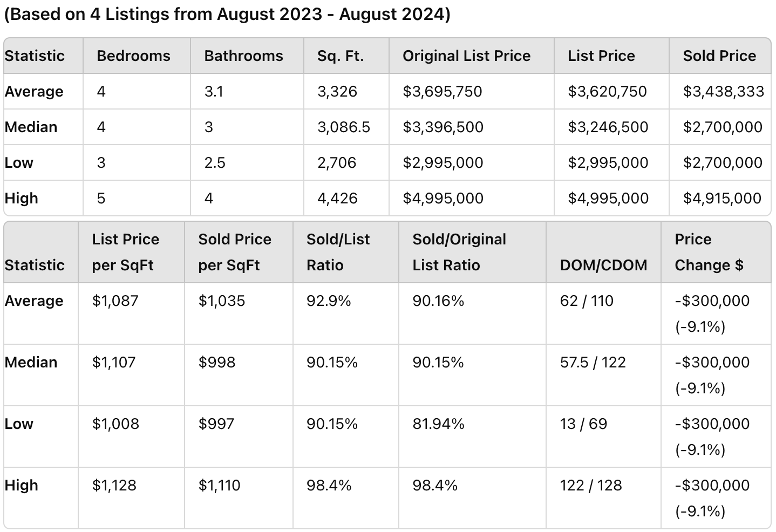Click the Bathrooms column header
Screen dimensions: 776x532
243,56
